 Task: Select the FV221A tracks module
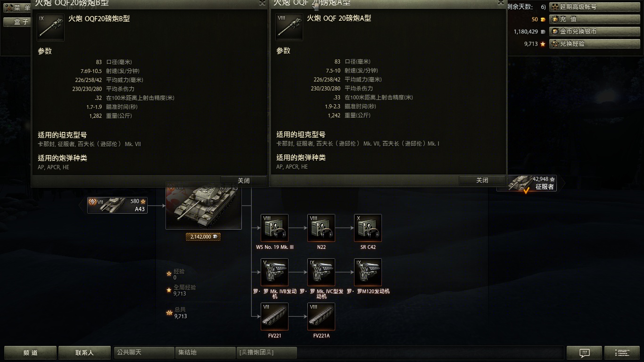[321, 317]
